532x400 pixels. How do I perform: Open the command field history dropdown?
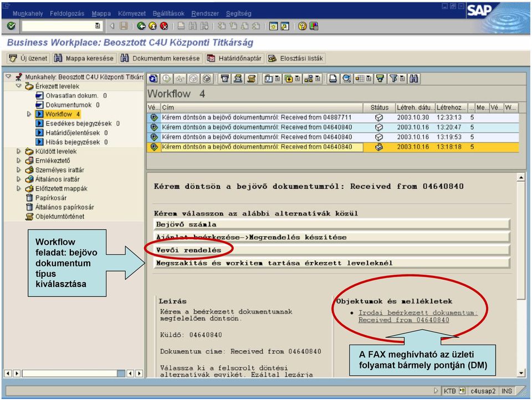[x=98, y=26]
